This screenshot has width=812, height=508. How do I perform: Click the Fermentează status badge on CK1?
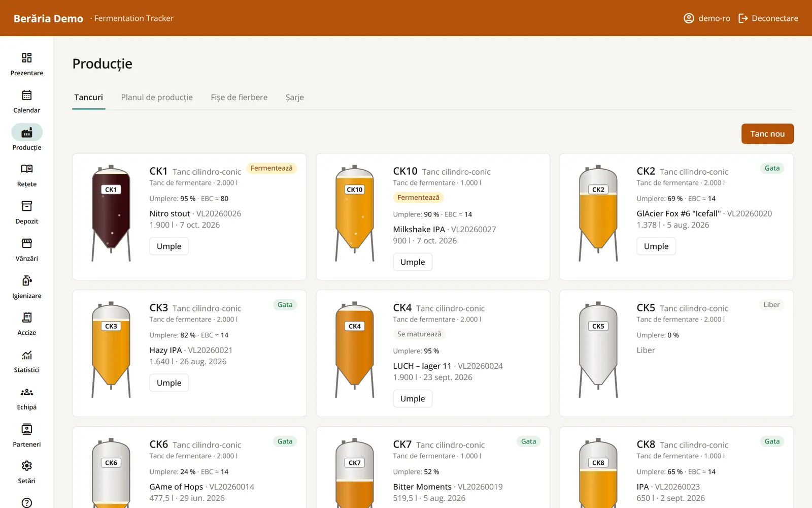[x=272, y=168]
